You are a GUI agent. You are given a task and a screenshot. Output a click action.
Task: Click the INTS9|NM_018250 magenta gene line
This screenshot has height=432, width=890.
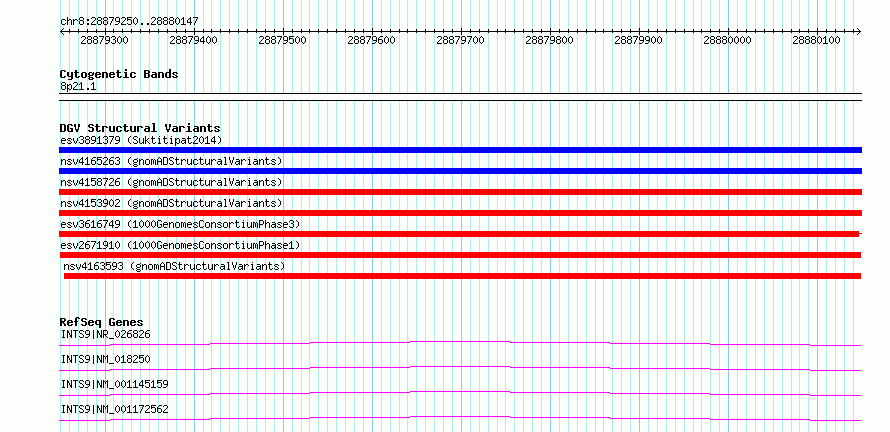click(460, 368)
